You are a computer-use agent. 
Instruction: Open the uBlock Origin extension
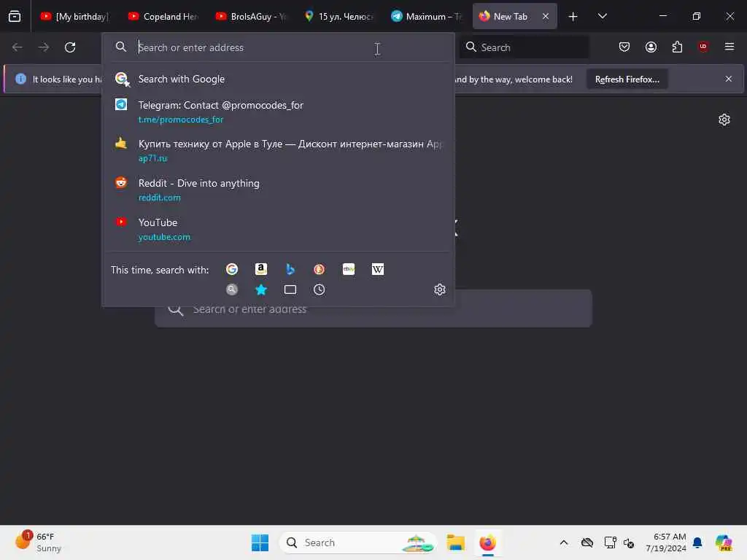click(x=703, y=47)
